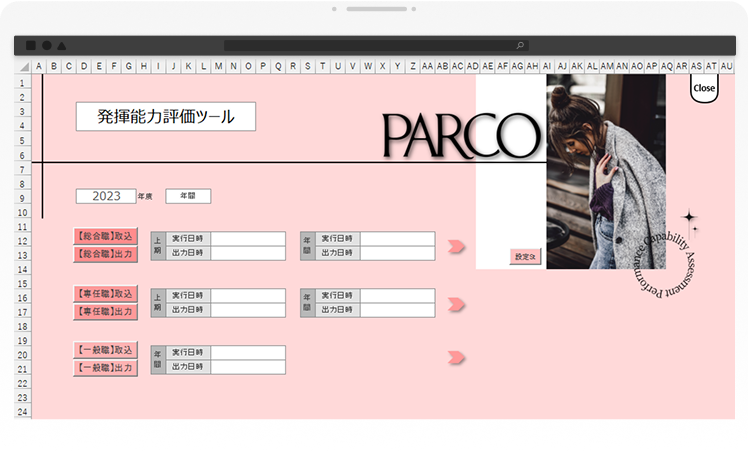Click the 上期 label in 総合職 block
The width and height of the screenshot is (748, 451).
(157, 246)
